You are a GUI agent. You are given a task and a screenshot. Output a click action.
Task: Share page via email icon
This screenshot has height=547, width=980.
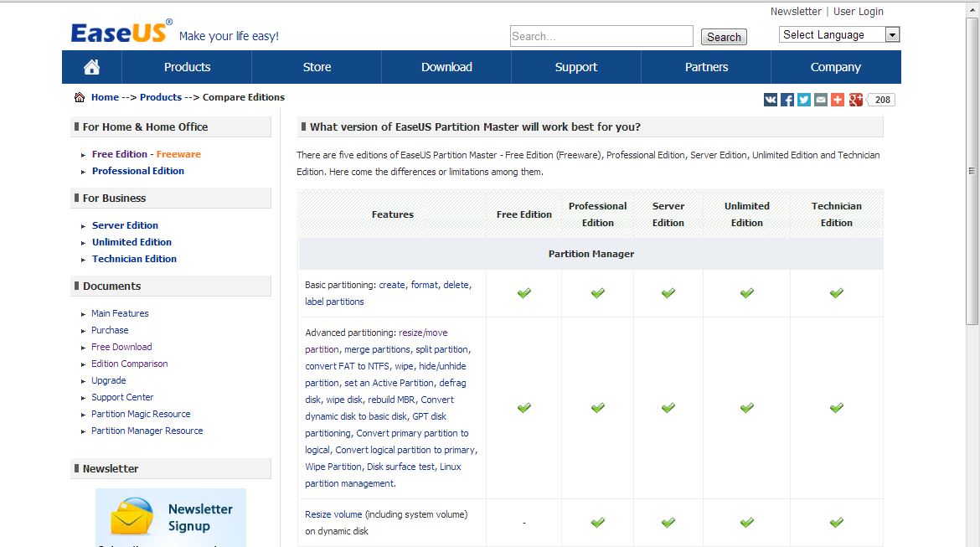(821, 100)
